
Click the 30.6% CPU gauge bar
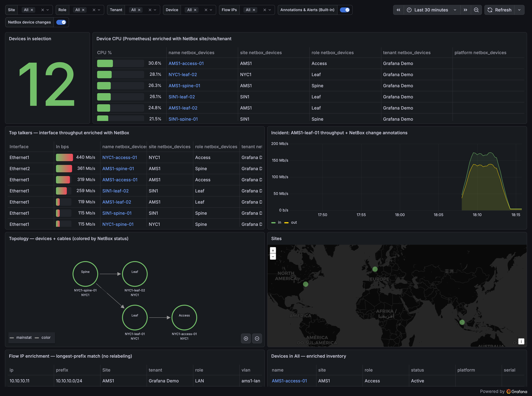120,63
